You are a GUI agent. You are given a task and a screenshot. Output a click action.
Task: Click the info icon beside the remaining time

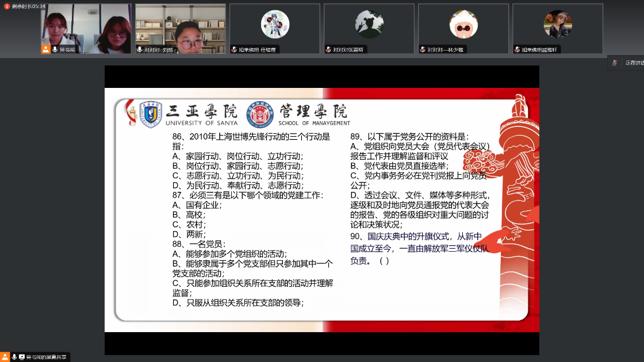(x=7, y=6)
